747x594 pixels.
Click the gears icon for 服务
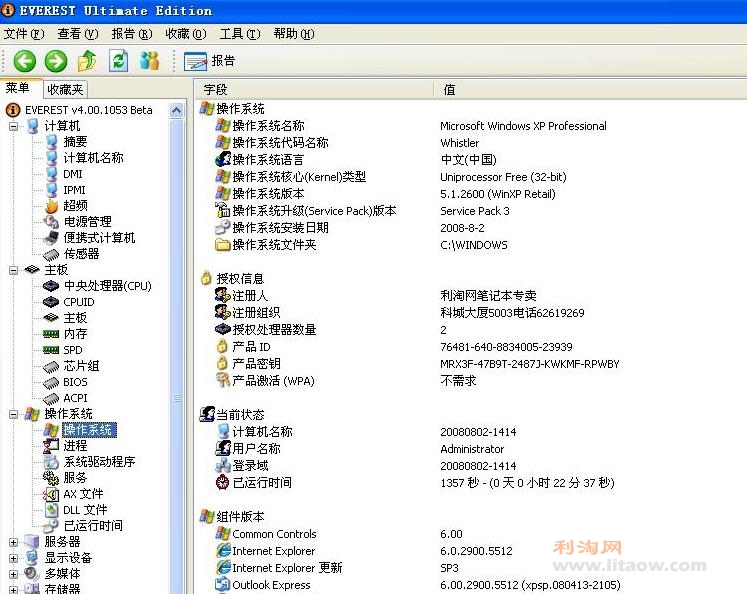(x=51, y=478)
